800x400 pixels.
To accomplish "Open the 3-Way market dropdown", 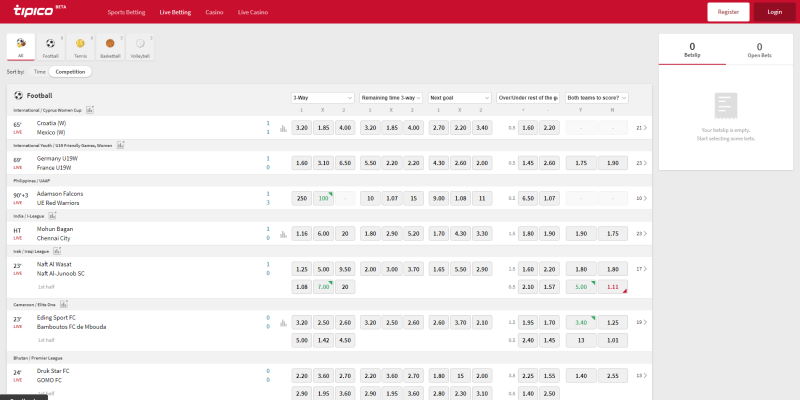I will 322,97.
